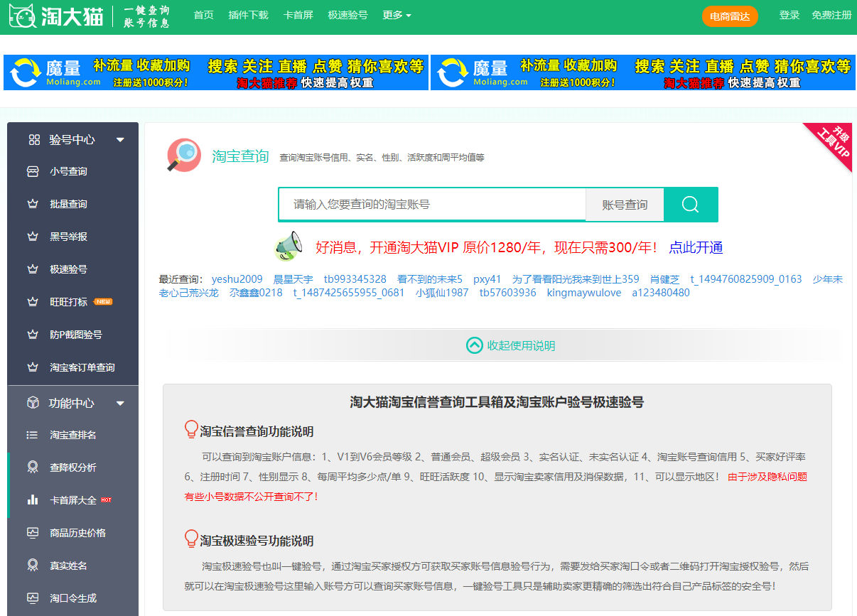
Task: Click the 卡首屏大全 bar chart icon
Action: pyautogui.click(x=32, y=500)
